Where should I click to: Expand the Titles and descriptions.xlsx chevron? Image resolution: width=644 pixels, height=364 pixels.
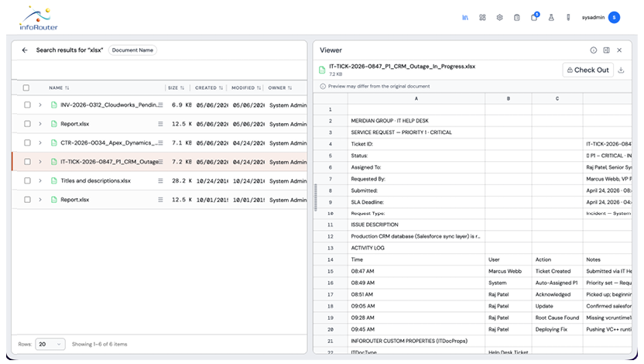[x=40, y=180]
